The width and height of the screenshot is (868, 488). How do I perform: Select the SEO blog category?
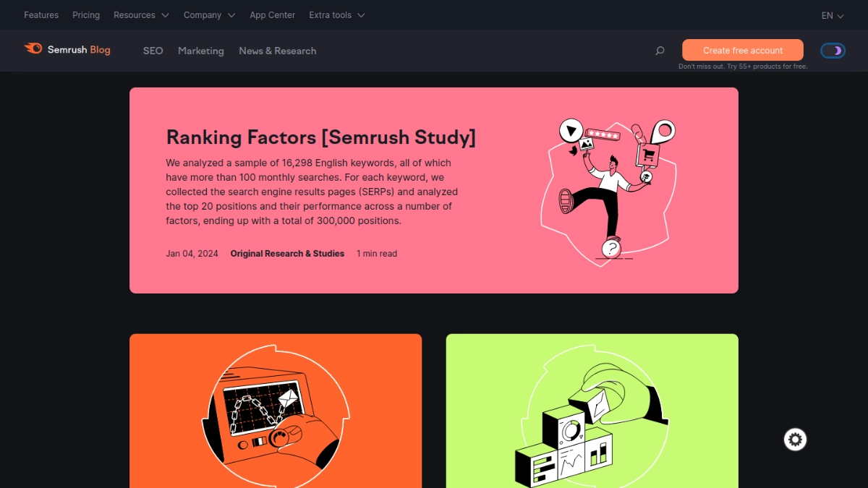(x=153, y=51)
